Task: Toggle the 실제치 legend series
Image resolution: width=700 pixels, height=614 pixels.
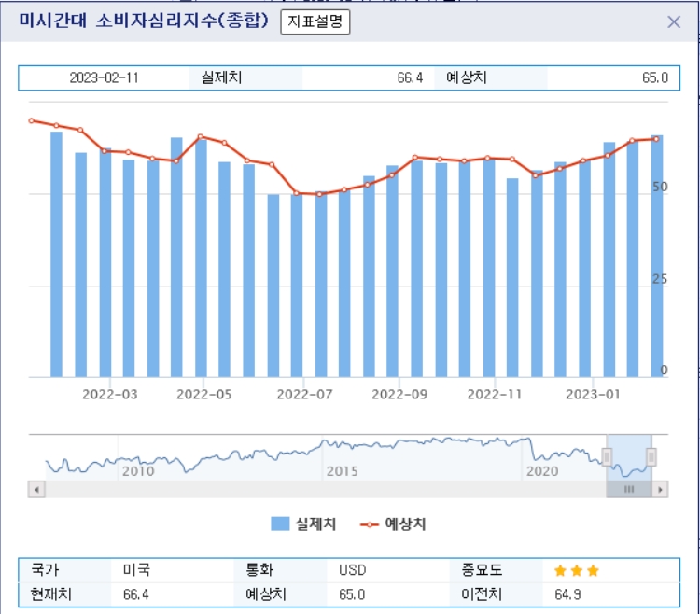Action: coord(303,523)
